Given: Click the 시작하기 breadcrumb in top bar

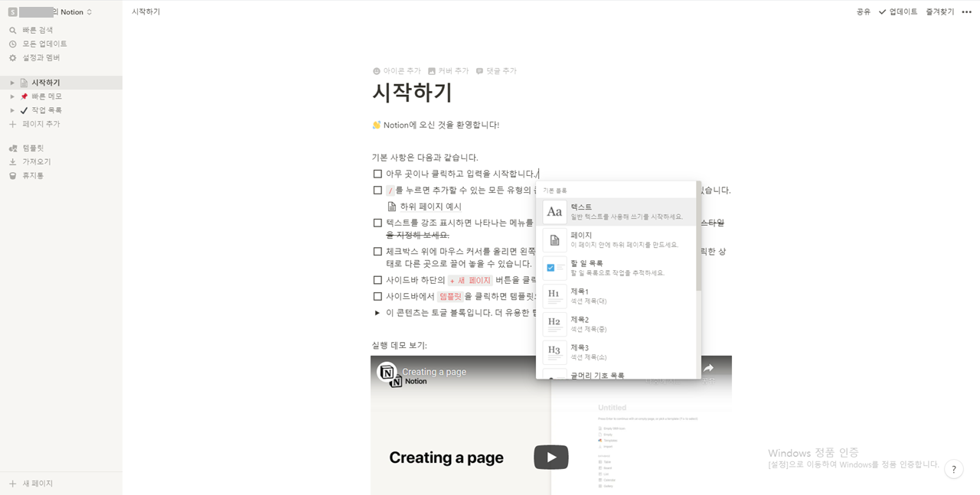Looking at the screenshot, I should [x=145, y=11].
